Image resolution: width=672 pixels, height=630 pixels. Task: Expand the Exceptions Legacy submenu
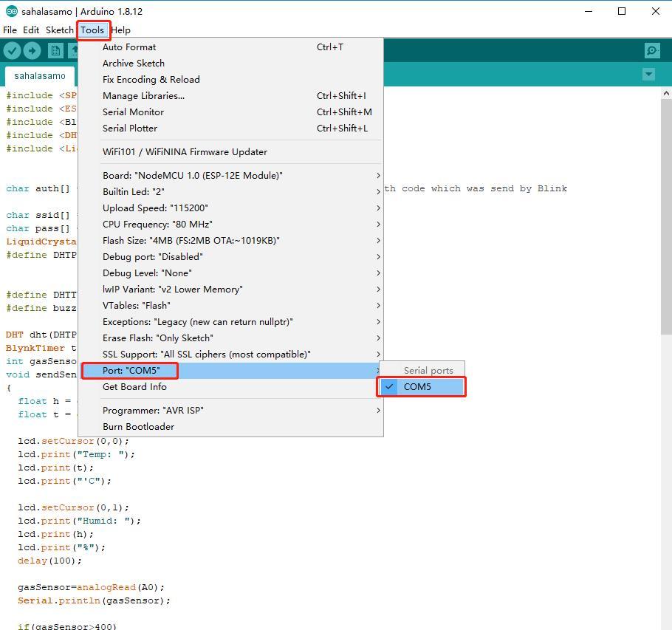click(230, 322)
